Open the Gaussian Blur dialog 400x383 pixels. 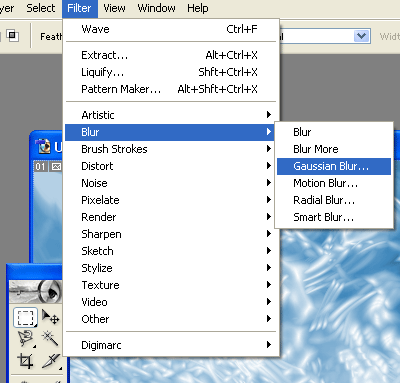click(x=334, y=166)
